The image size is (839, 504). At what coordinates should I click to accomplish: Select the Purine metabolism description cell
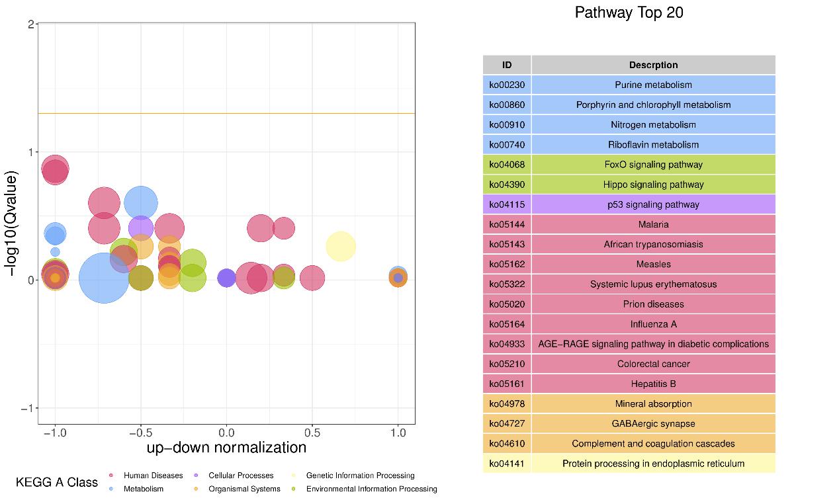tap(653, 85)
